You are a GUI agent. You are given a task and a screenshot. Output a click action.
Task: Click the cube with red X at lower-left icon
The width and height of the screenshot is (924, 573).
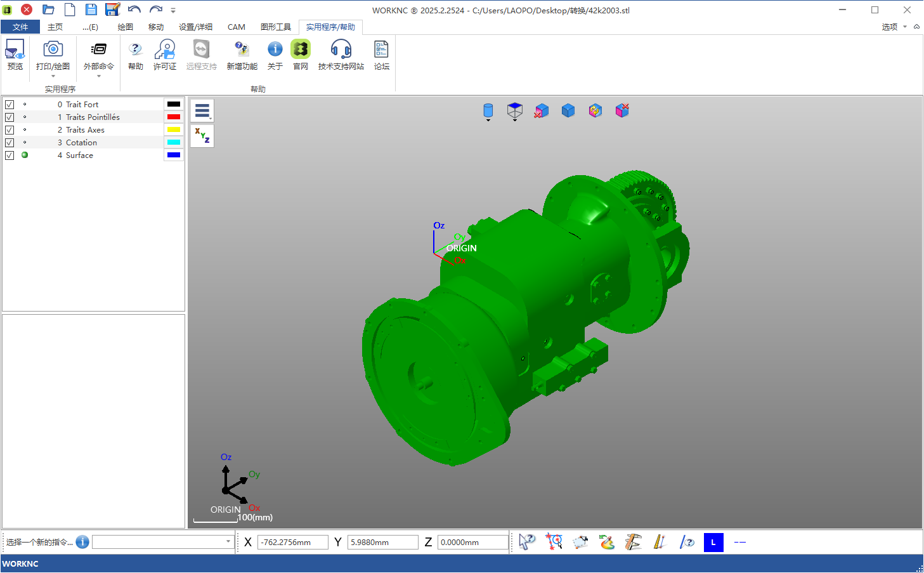541,111
